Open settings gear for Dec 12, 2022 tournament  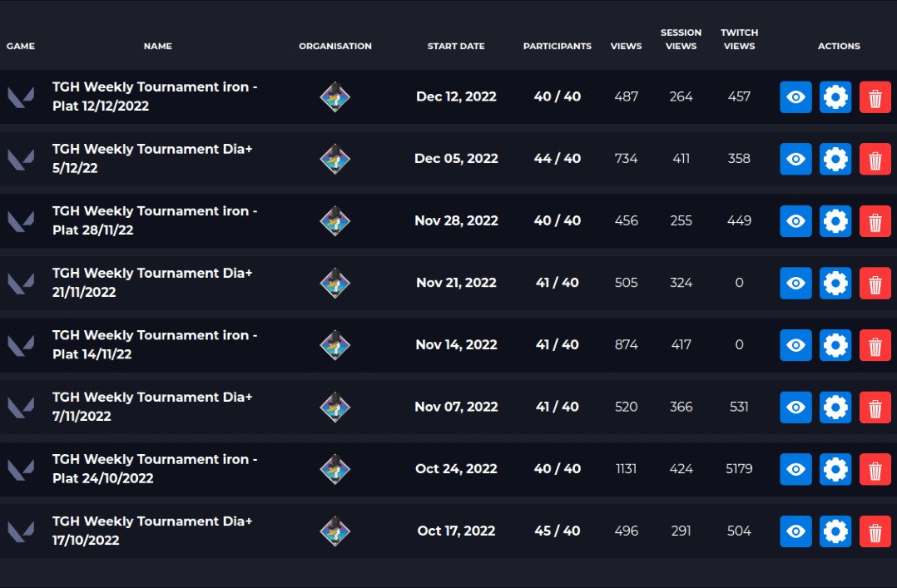tap(835, 97)
